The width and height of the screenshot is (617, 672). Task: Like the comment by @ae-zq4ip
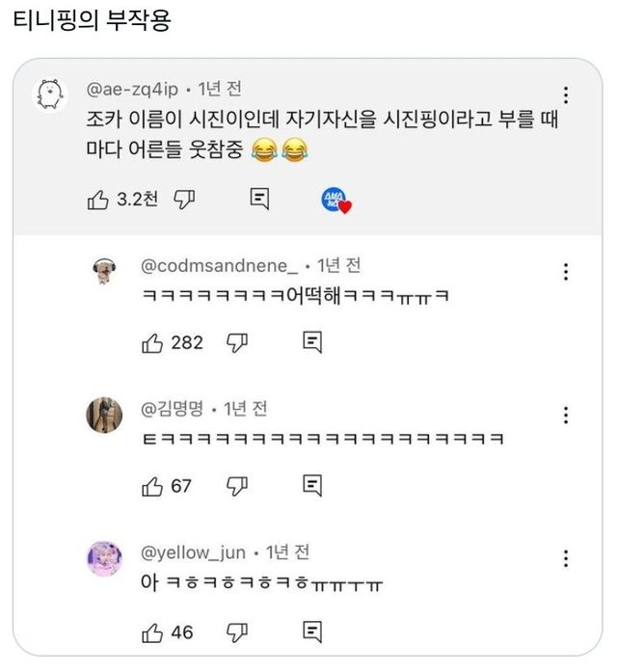click(x=97, y=200)
